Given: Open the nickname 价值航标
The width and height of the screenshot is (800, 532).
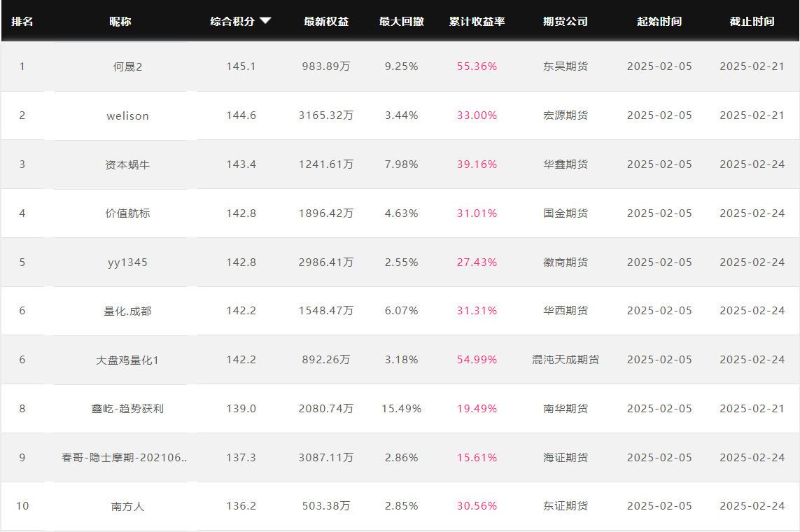Looking at the screenshot, I should (127, 213).
